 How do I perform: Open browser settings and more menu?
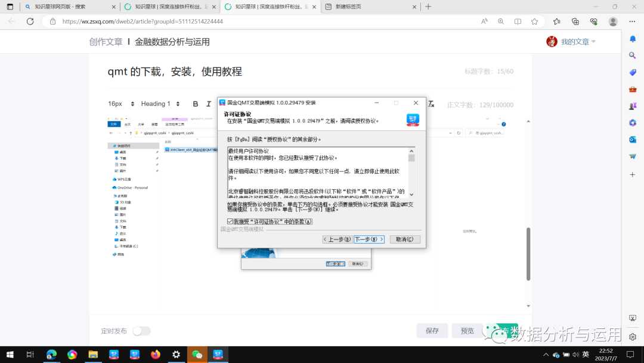[x=632, y=21]
